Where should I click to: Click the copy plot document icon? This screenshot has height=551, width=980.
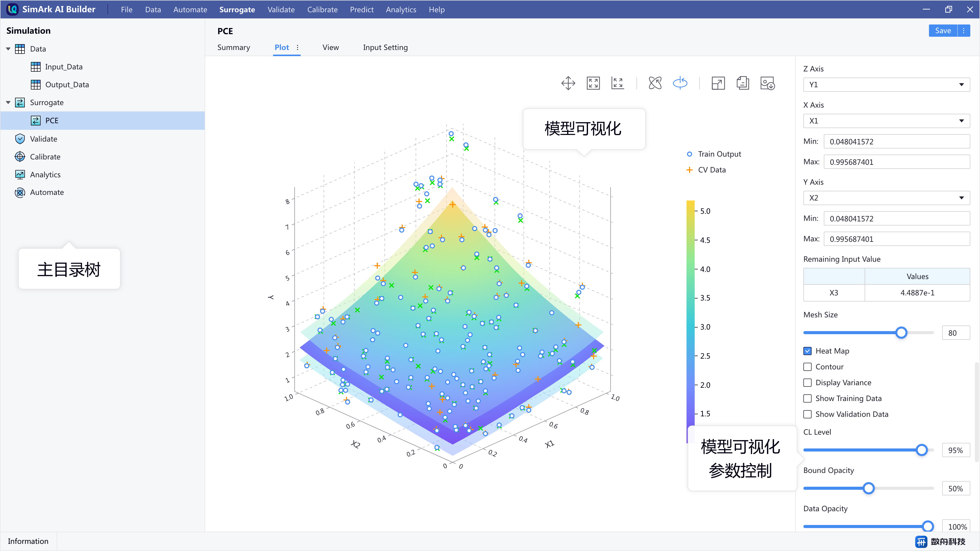pyautogui.click(x=743, y=83)
